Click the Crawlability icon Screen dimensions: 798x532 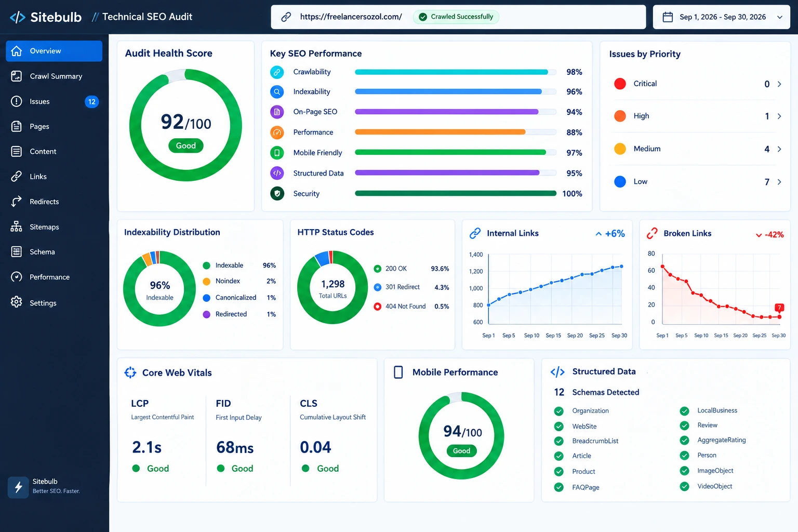pos(277,72)
